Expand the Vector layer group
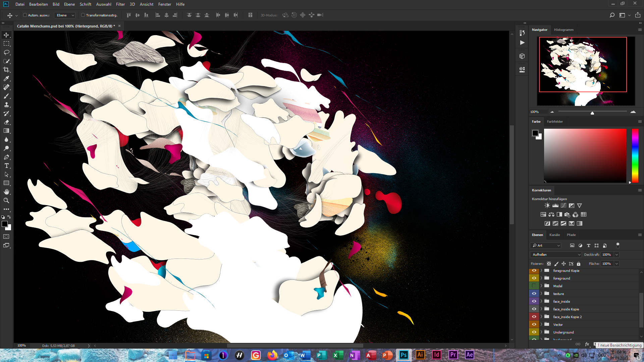 (x=541, y=324)
